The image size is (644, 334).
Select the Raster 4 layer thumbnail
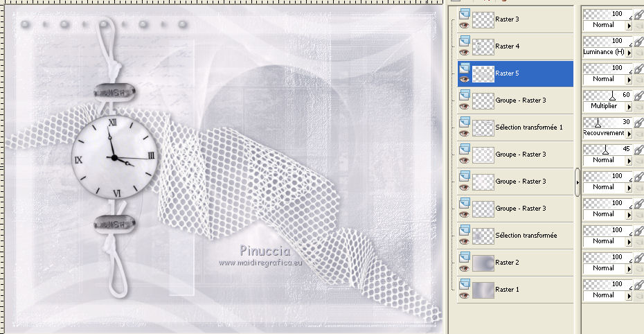pos(483,46)
